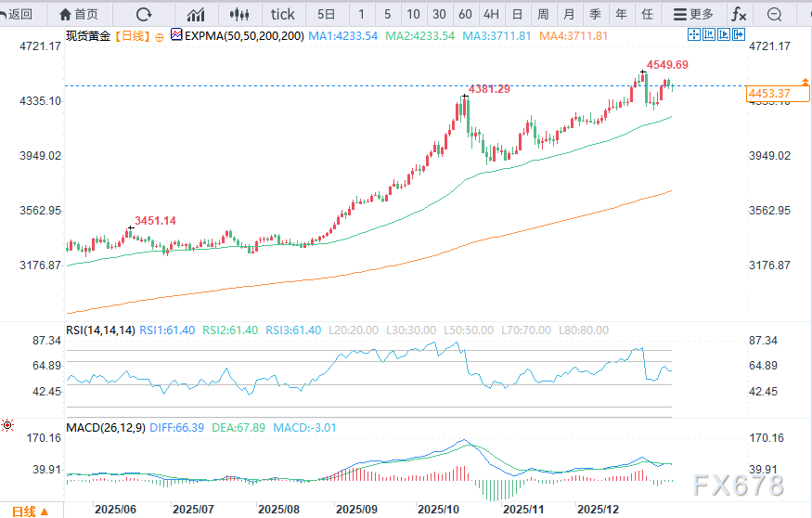Click the last blue arrow icon above chart
812x518 pixels.
coord(740,34)
